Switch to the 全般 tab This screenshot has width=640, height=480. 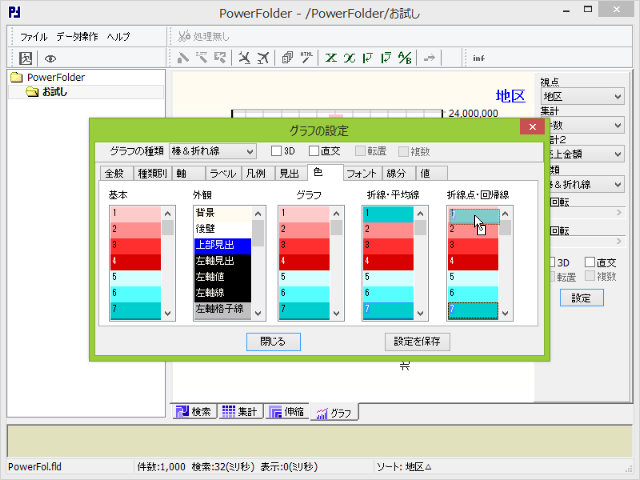(116, 173)
